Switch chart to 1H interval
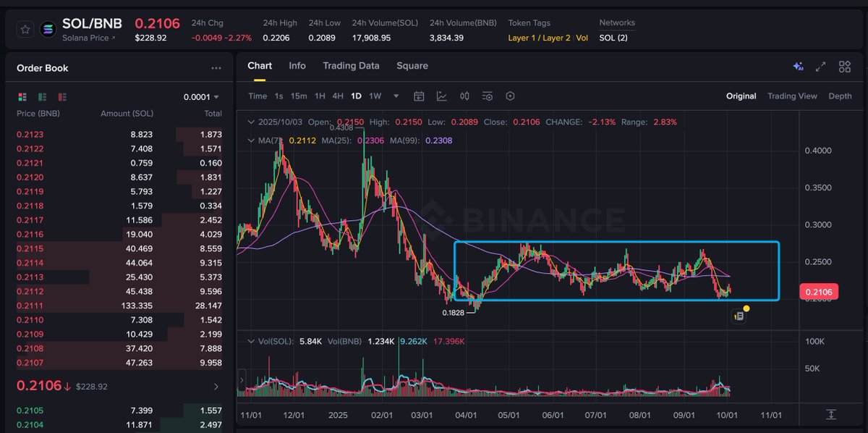868x433 pixels. (x=320, y=96)
